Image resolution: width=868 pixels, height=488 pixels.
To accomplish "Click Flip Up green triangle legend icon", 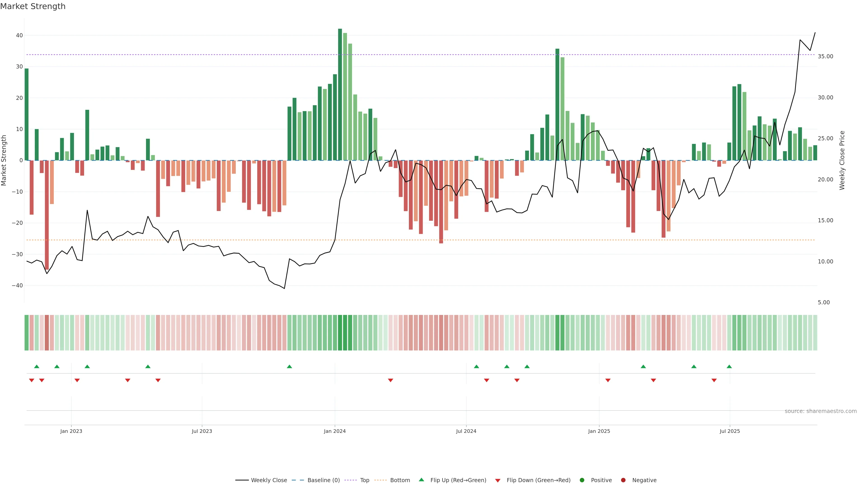I will point(421,480).
